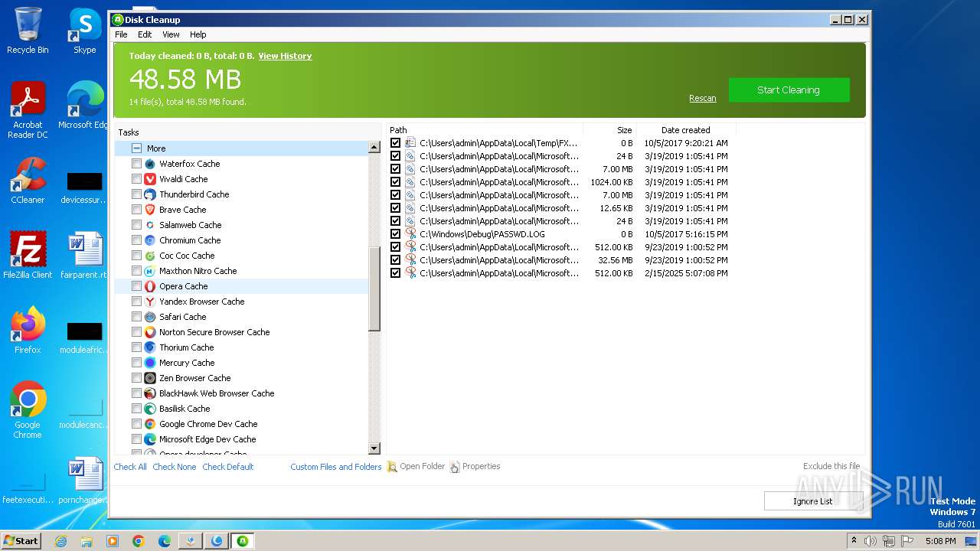Image resolution: width=980 pixels, height=551 pixels.
Task: Click the Mercury Cache icon
Action: click(150, 363)
